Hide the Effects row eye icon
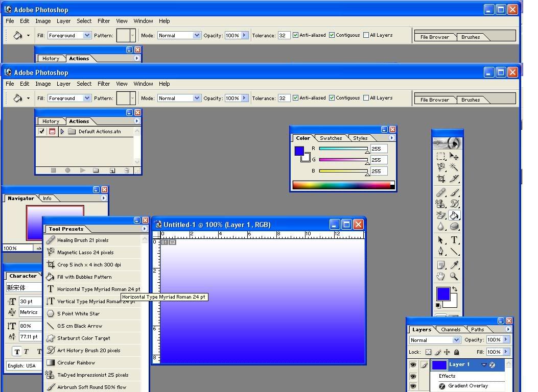The image size is (538, 392). (x=413, y=376)
